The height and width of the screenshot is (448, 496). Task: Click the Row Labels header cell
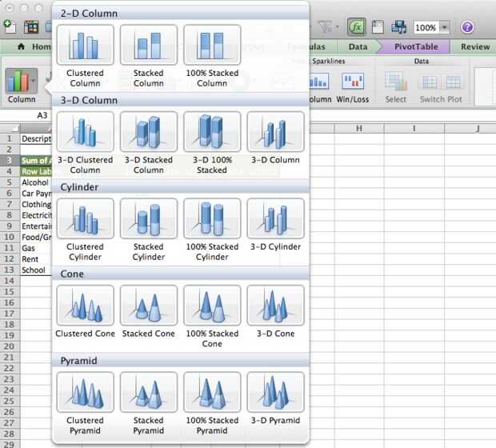(36, 171)
